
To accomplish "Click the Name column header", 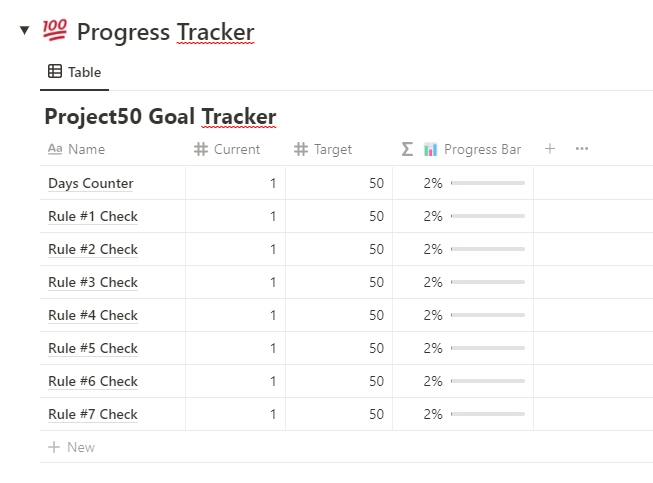I will (x=86, y=149).
